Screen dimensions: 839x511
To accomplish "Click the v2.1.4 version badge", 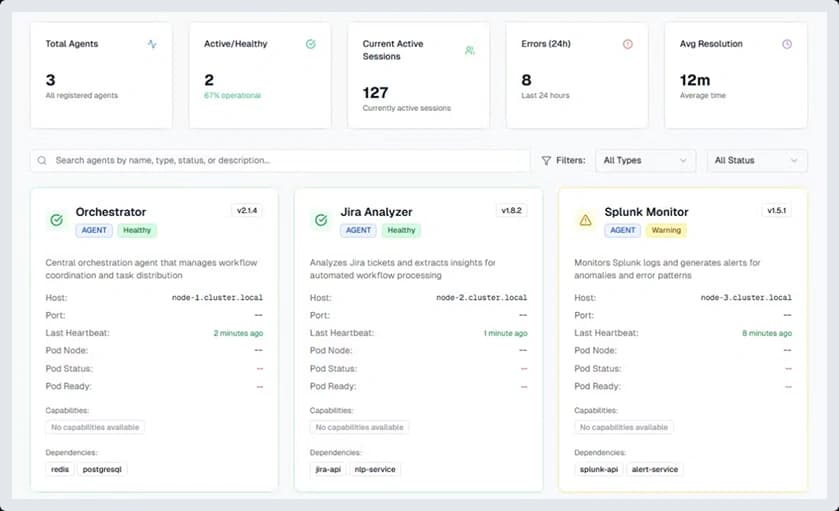I will click(x=247, y=210).
